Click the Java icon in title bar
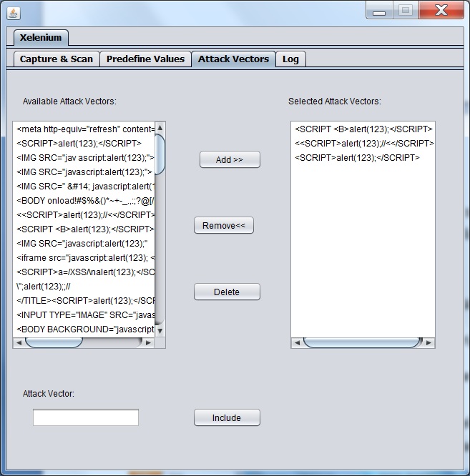Screen dimensions: 470x476 [13, 12]
